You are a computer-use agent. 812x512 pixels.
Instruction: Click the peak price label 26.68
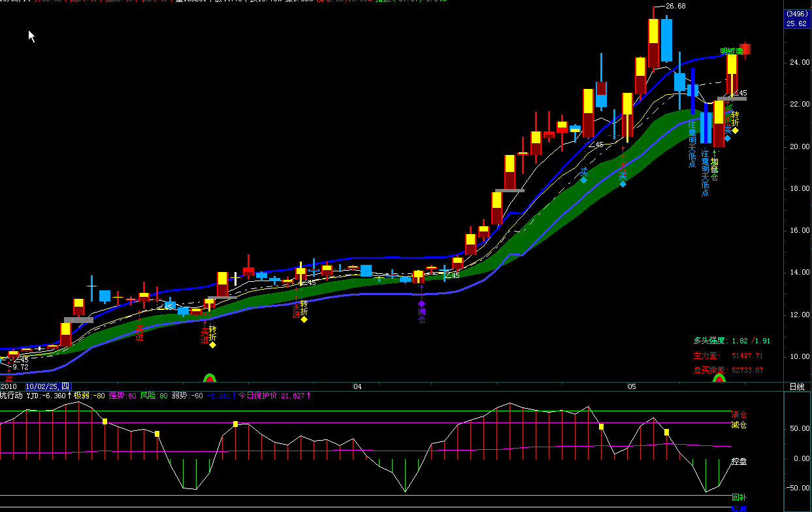(x=675, y=7)
